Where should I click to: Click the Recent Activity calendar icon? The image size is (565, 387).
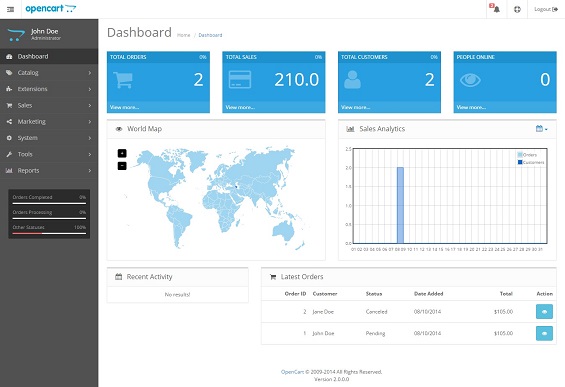pyautogui.click(x=119, y=277)
